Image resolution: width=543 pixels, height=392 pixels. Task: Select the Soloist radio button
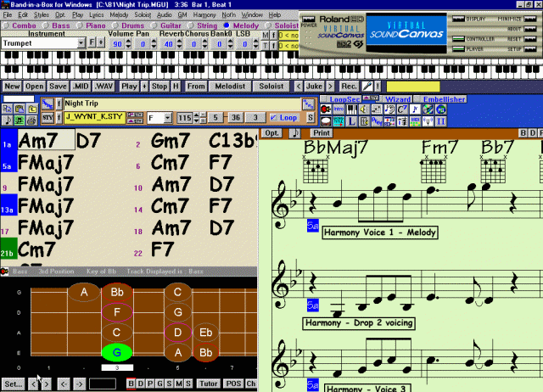(268, 25)
